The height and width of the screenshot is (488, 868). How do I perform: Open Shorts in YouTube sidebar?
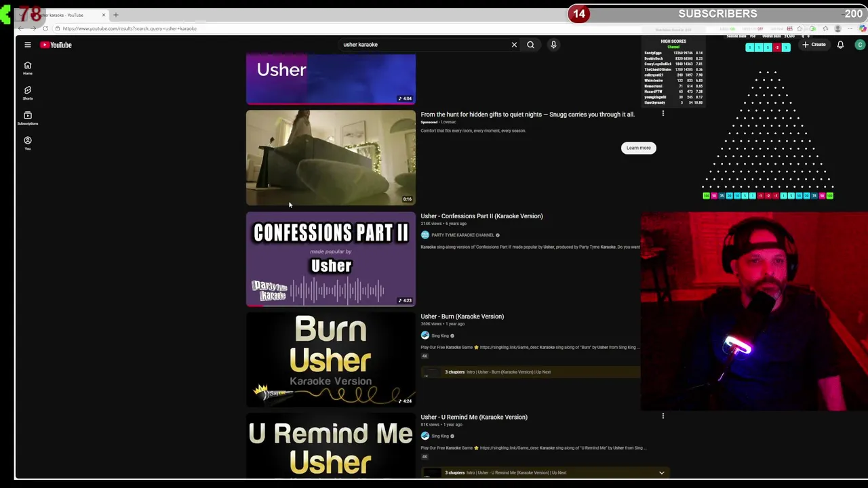(28, 93)
